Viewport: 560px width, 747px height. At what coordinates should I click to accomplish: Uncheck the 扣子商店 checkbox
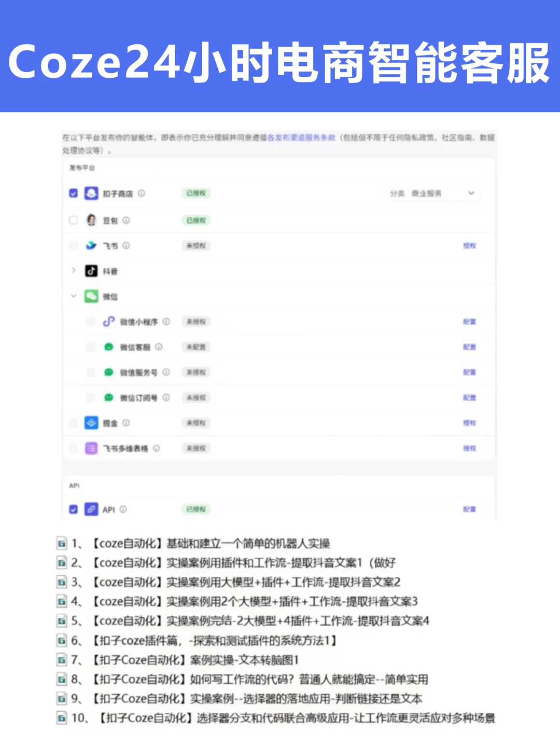(x=74, y=193)
